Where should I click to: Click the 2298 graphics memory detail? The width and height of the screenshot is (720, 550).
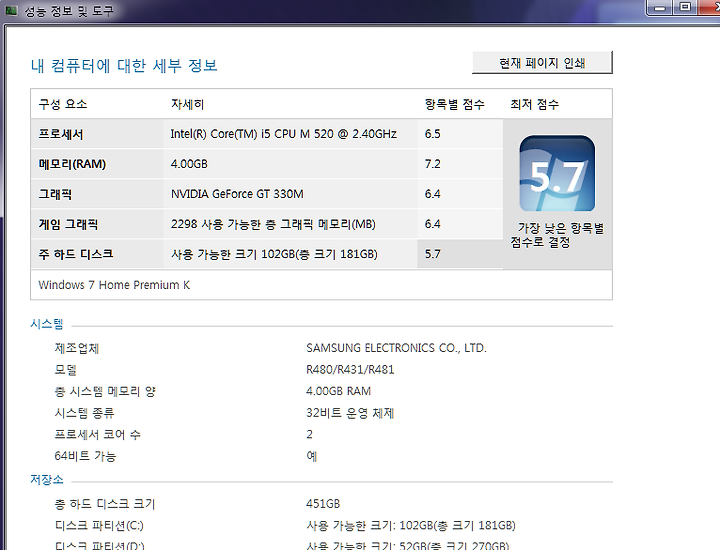tap(273, 224)
